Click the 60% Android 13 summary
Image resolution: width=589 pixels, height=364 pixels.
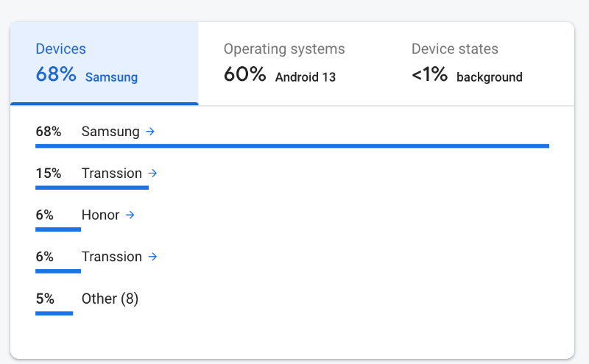280,75
